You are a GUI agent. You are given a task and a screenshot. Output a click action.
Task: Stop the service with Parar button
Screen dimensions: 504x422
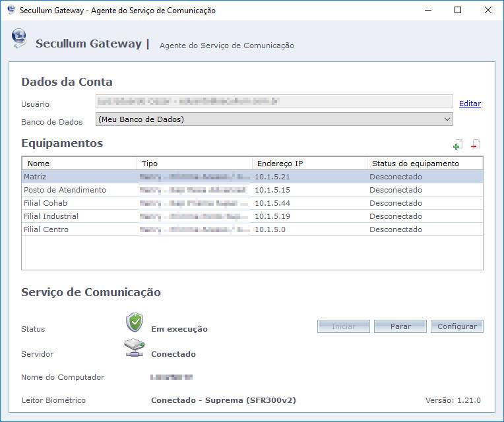400,326
